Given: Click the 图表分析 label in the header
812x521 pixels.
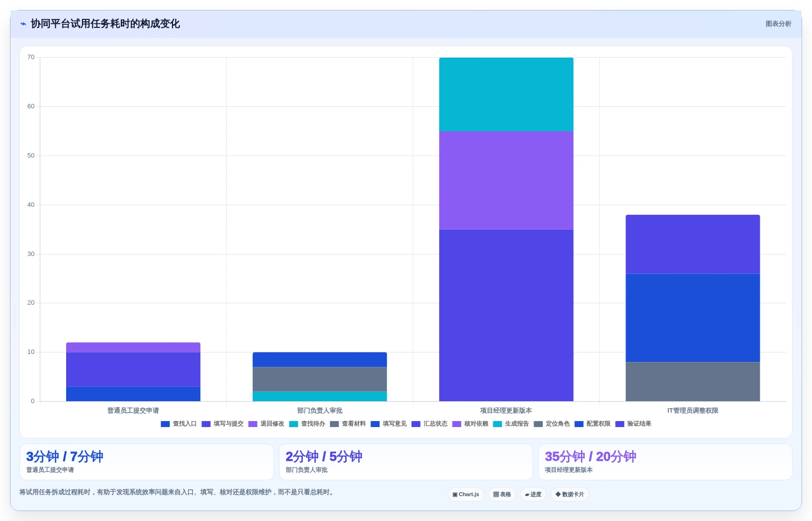Looking at the screenshot, I should pyautogui.click(x=778, y=24).
